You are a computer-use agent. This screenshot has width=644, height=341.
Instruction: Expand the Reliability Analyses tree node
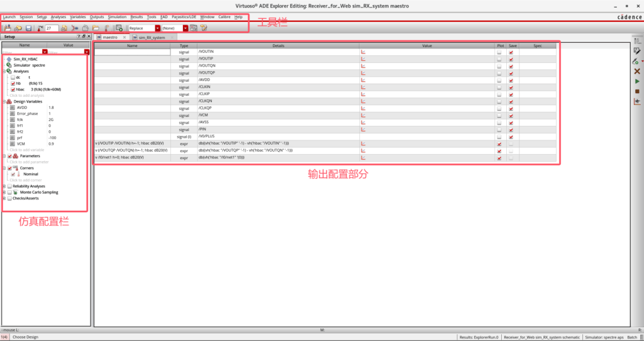point(4,186)
